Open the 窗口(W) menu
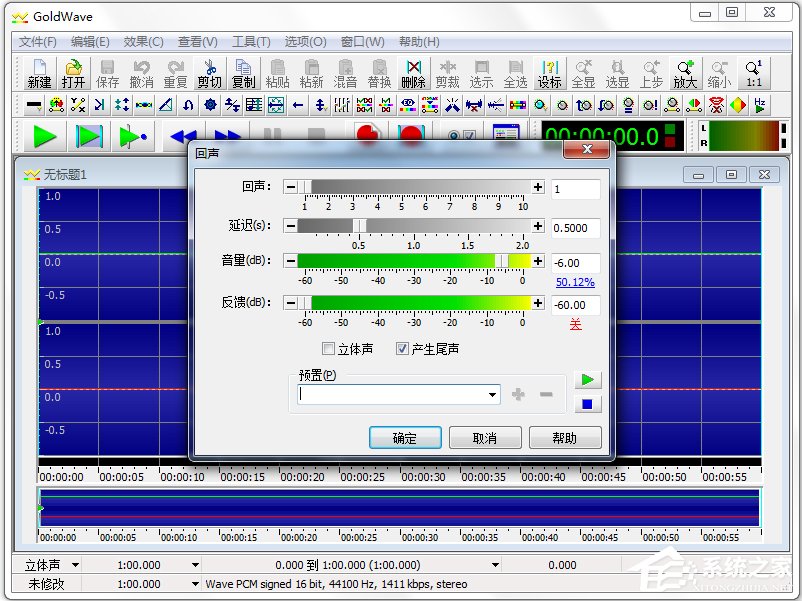 point(363,42)
